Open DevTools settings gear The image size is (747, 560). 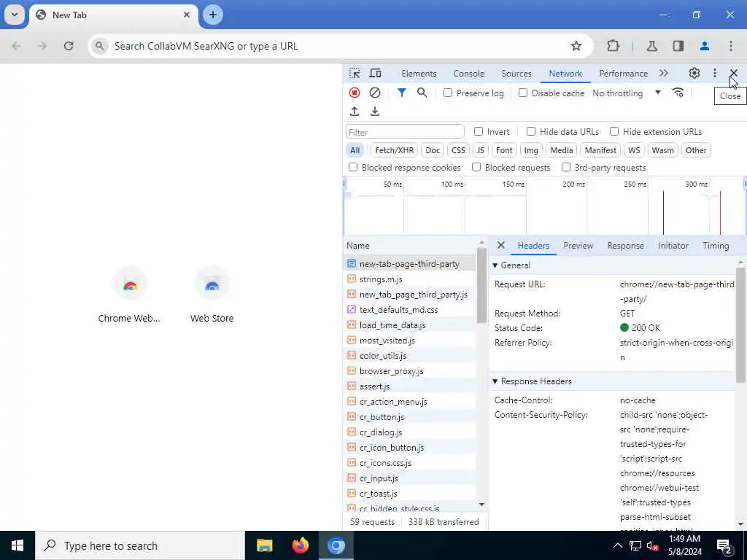coord(694,74)
